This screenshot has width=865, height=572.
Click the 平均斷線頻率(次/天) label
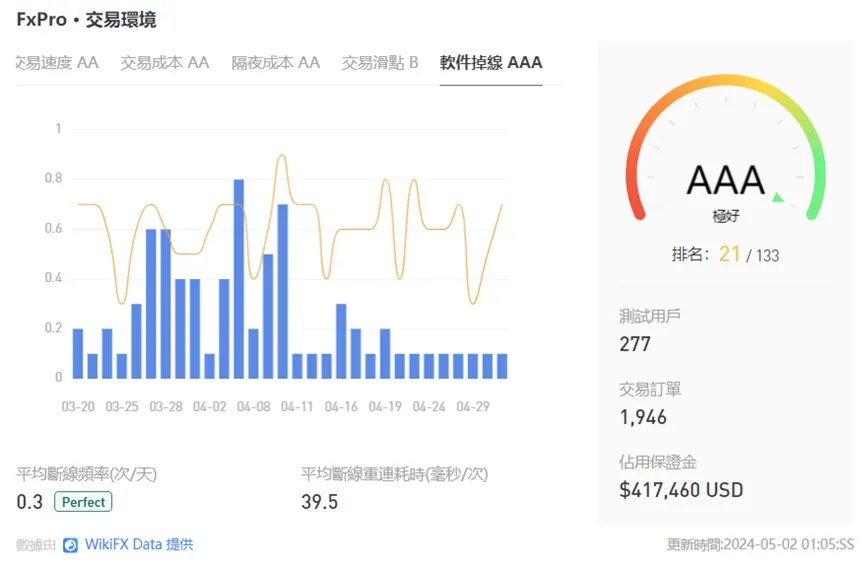tap(87, 474)
